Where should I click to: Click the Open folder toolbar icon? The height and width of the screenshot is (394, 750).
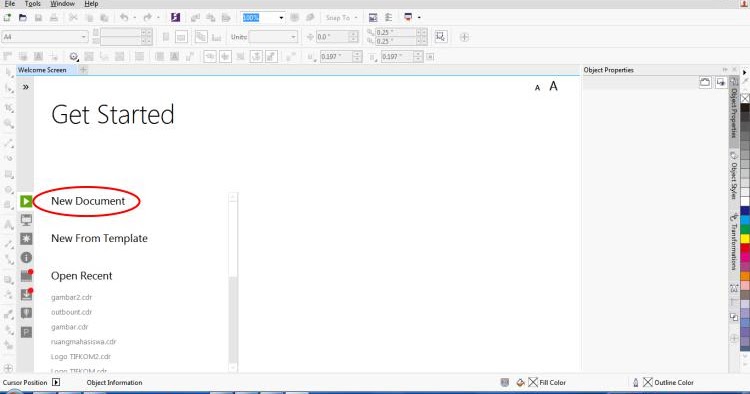[22, 18]
